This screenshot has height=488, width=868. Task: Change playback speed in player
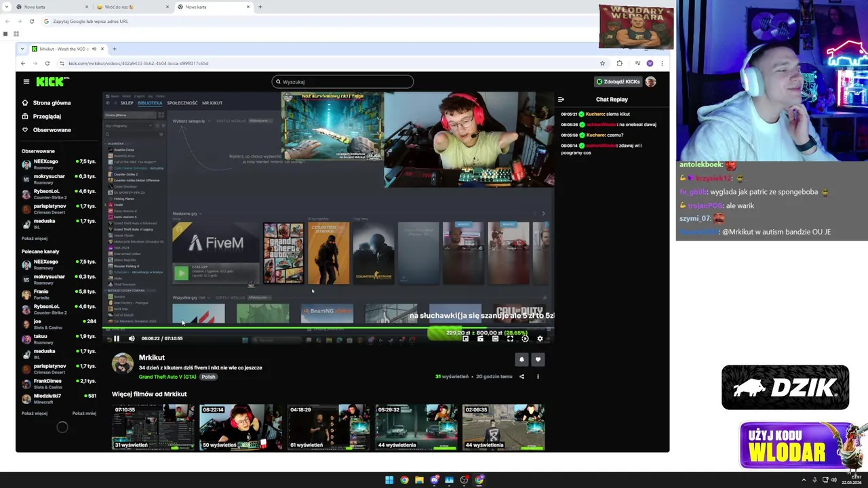tap(525, 339)
